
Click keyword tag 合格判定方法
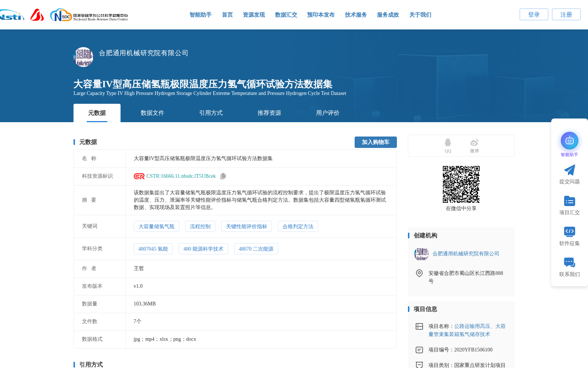(x=298, y=226)
